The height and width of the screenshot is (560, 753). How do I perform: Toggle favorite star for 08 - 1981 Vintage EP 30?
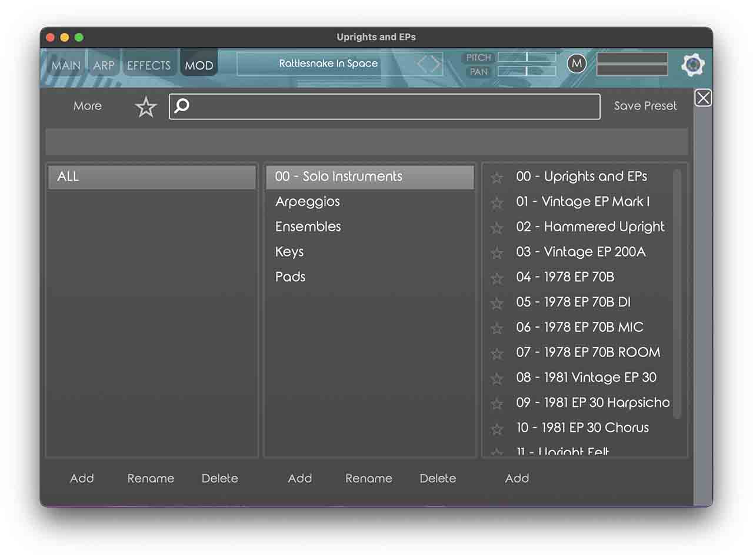[497, 379]
